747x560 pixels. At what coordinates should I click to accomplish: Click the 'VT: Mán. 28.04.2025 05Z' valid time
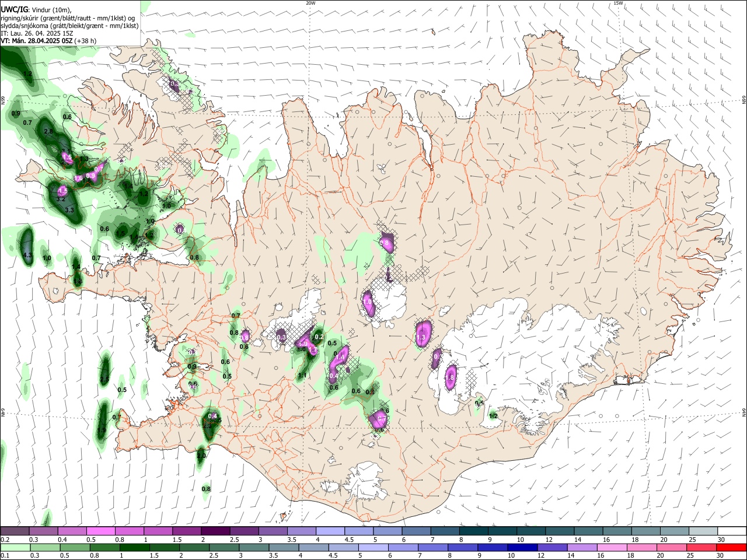click(x=37, y=41)
